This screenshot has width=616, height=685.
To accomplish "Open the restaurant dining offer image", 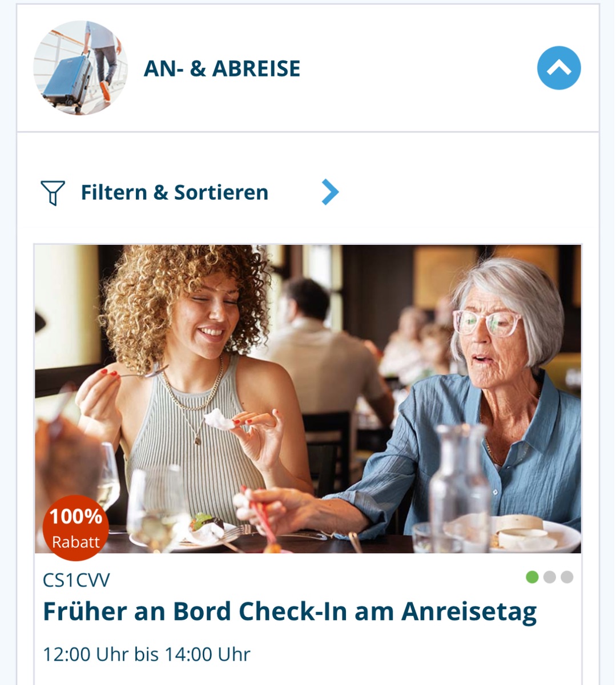I will tap(308, 399).
